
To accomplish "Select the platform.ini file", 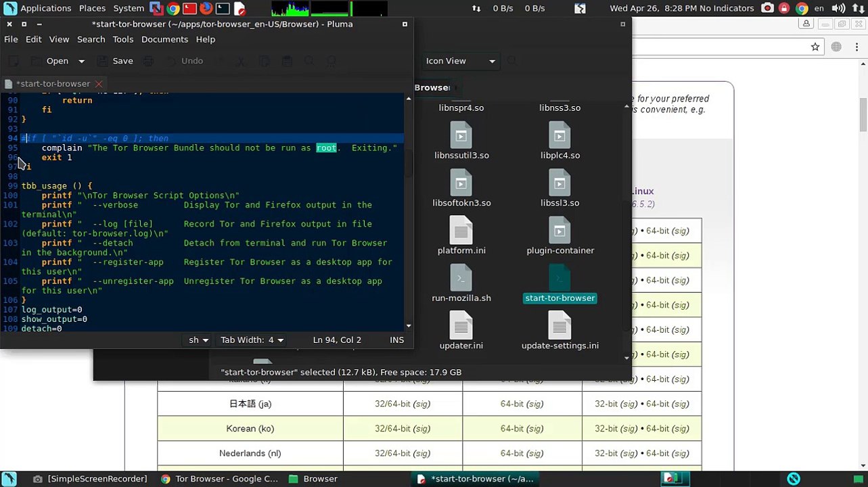I will tap(461, 237).
